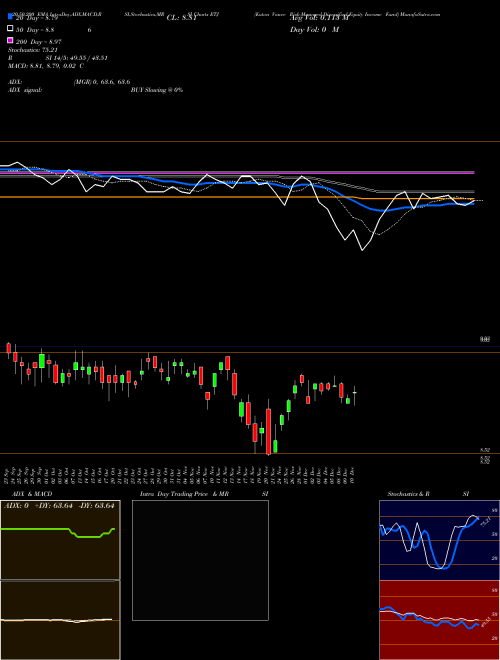Click the 'Avg Vol: 0.113 M' value
The width and height of the screenshot is (500, 660).
319,18
